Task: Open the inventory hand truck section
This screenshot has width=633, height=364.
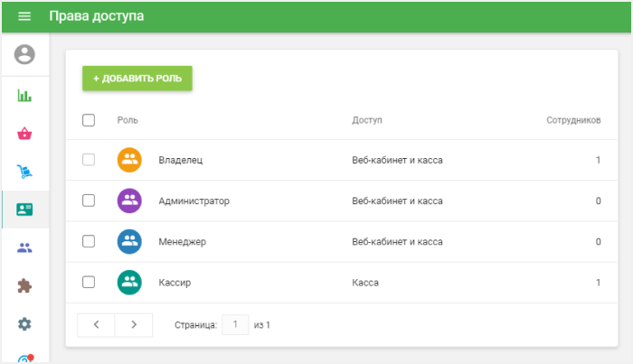Action: (24, 171)
